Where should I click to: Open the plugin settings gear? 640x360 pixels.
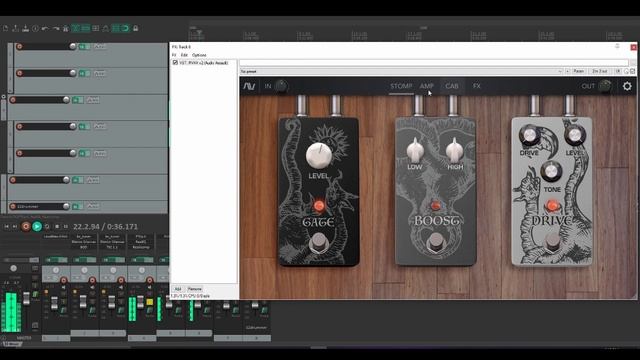[627, 86]
